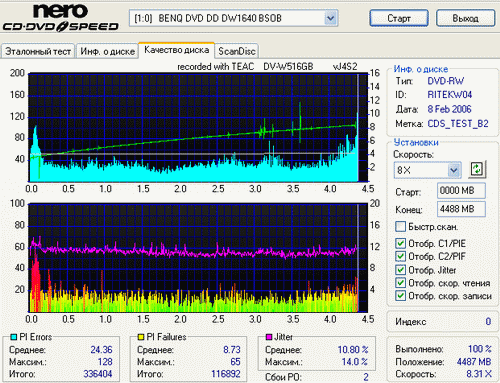
Task: Uncheck Отобр. C1/PIE display option
Action: (x=400, y=243)
